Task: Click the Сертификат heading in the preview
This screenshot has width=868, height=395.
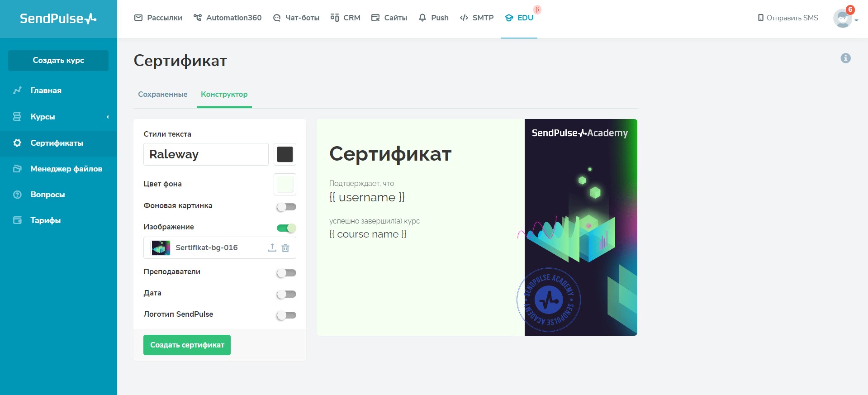Action: point(390,154)
